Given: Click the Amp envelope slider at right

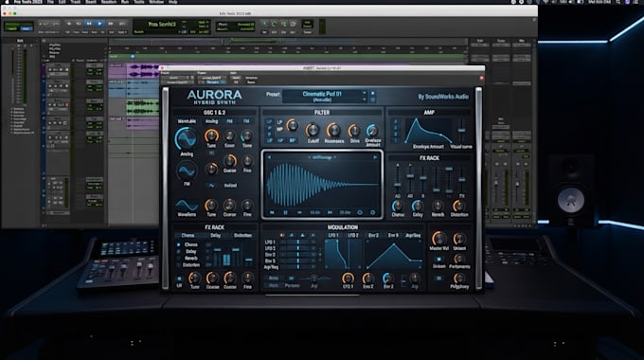Looking at the screenshot, I should (461, 131).
